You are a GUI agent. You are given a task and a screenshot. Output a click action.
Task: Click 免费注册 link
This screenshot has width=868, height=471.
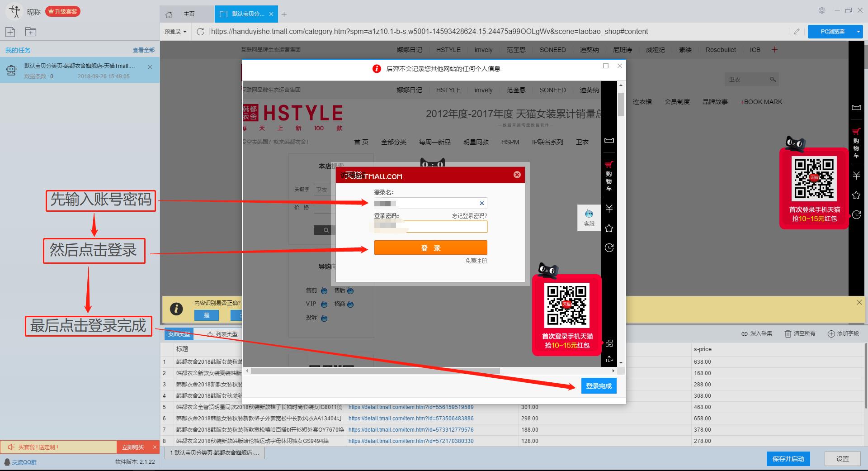pyautogui.click(x=476, y=261)
